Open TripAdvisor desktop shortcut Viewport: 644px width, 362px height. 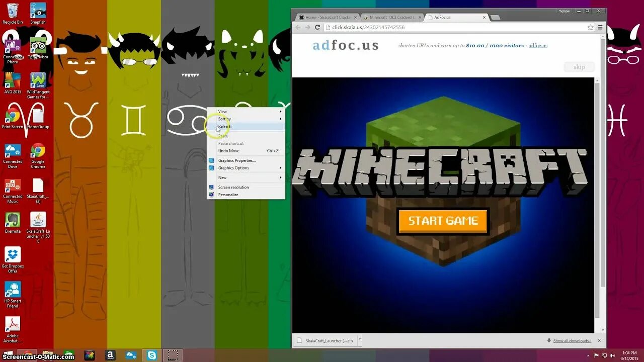tap(38, 49)
